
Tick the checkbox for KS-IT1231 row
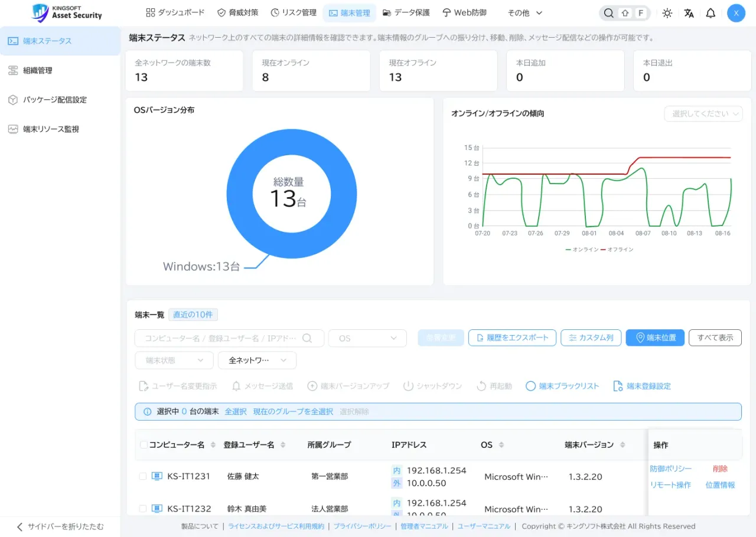[x=143, y=476]
